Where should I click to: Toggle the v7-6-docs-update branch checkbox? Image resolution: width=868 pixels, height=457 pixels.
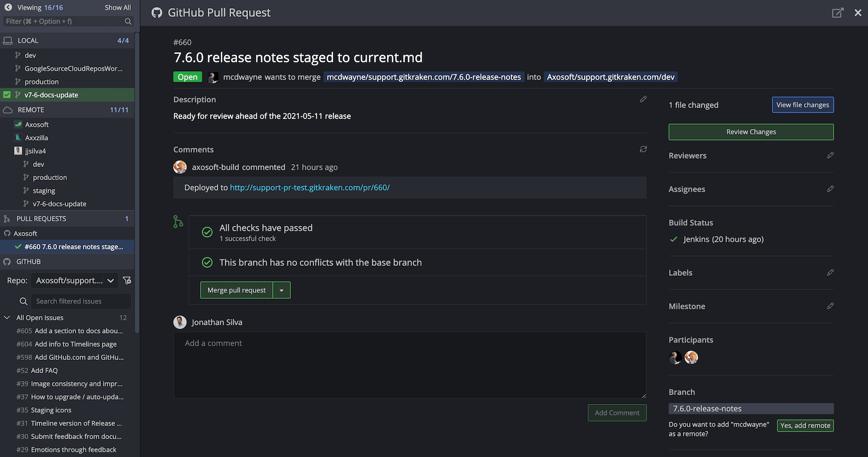7,95
